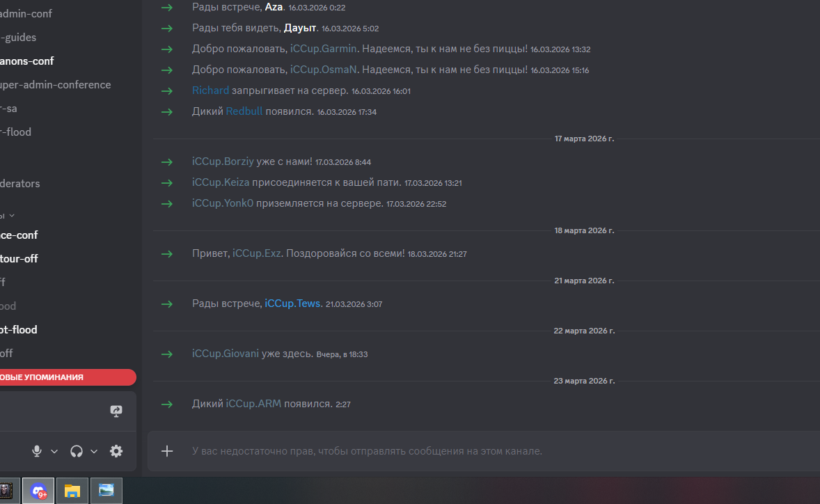Open user settings gear
This screenshot has height=504, width=820.
(116, 451)
